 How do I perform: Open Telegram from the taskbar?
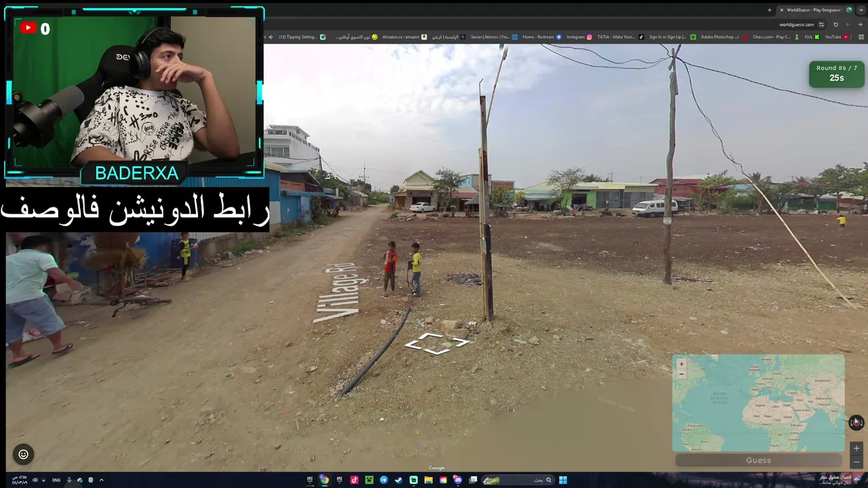[x=384, y=480]
